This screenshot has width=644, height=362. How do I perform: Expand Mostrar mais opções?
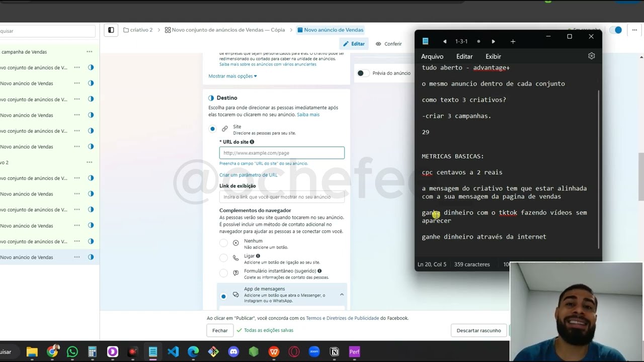[x=232, y=76]
